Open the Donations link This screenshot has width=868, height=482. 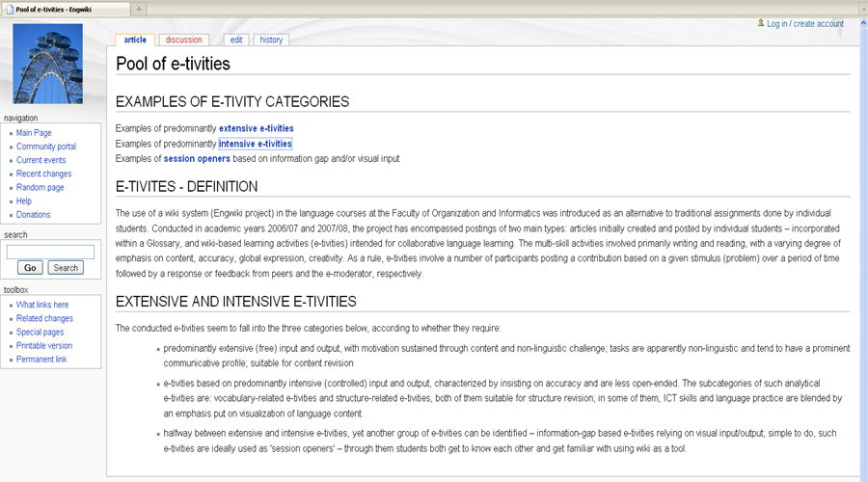pos(33,215)
